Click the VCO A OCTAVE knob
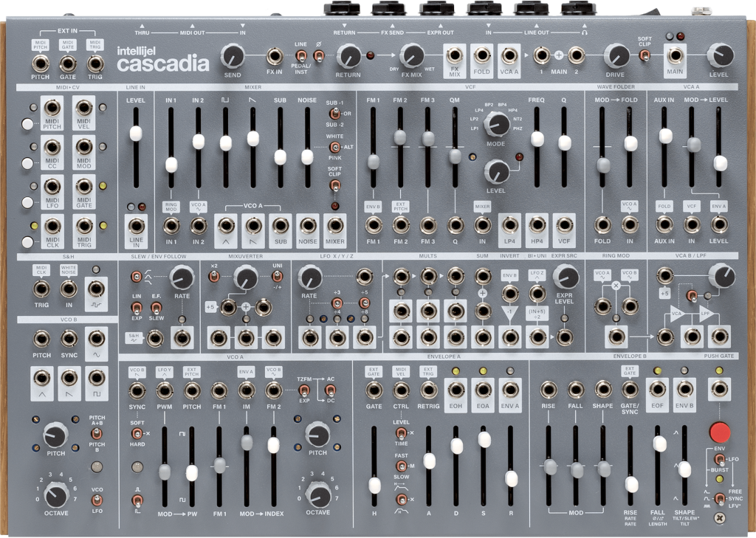756x538 pixels. point(317,493)
